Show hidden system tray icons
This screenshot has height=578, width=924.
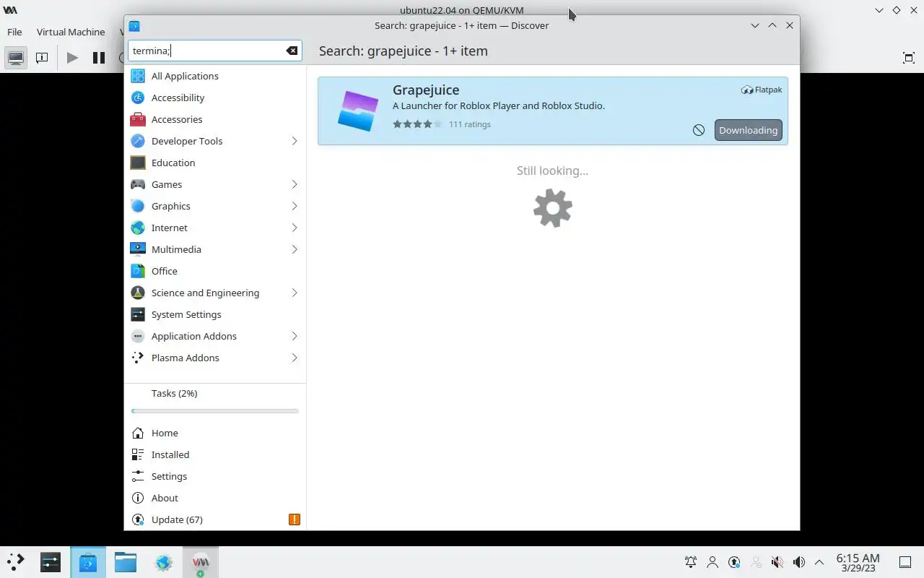[819, 562]
